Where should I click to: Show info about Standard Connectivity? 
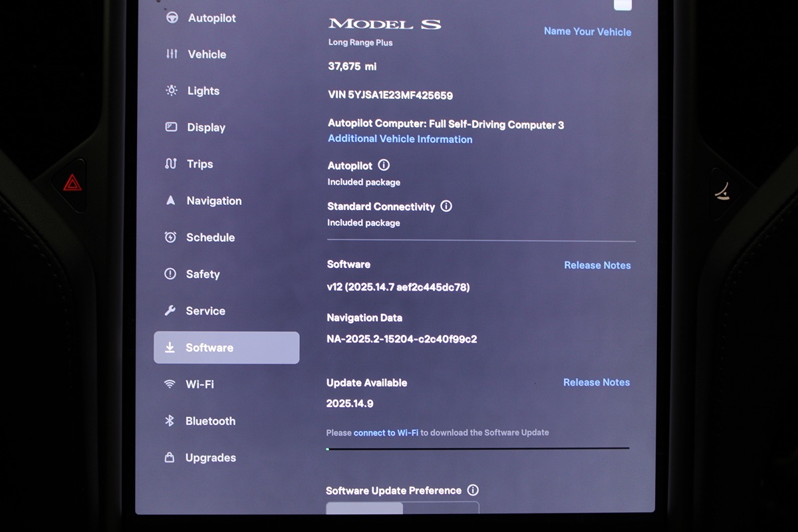[446, 206]
